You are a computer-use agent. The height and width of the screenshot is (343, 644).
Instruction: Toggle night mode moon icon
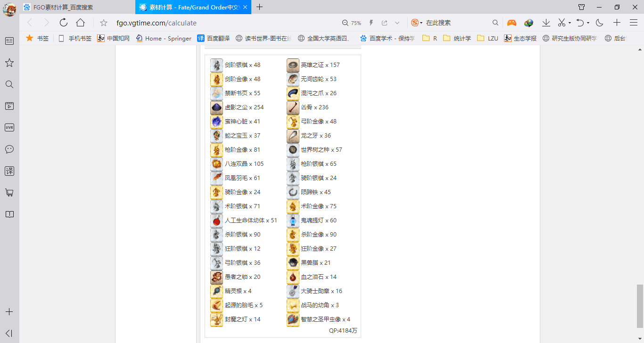coord(600,23)
